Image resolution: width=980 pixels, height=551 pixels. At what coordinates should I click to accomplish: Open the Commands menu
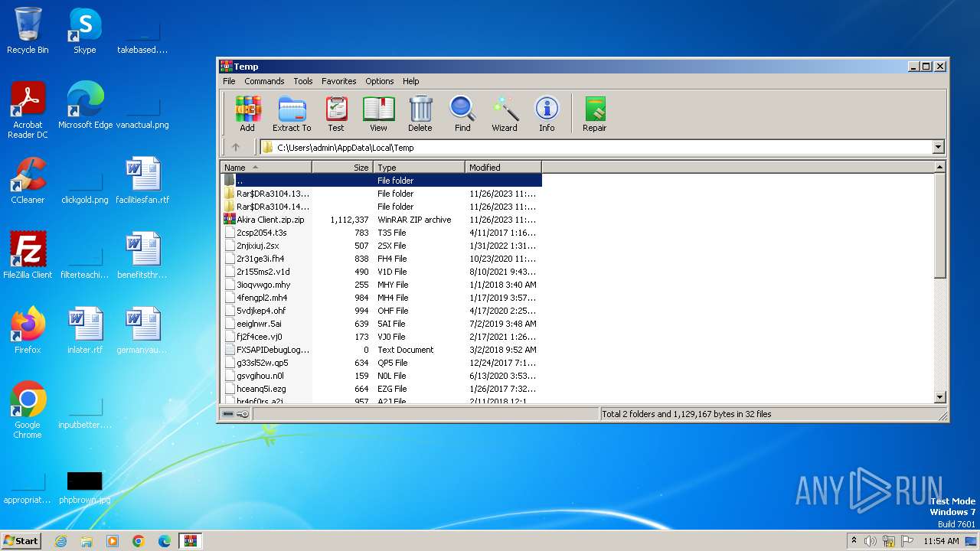pyautogui.click(x=264, y=81)
